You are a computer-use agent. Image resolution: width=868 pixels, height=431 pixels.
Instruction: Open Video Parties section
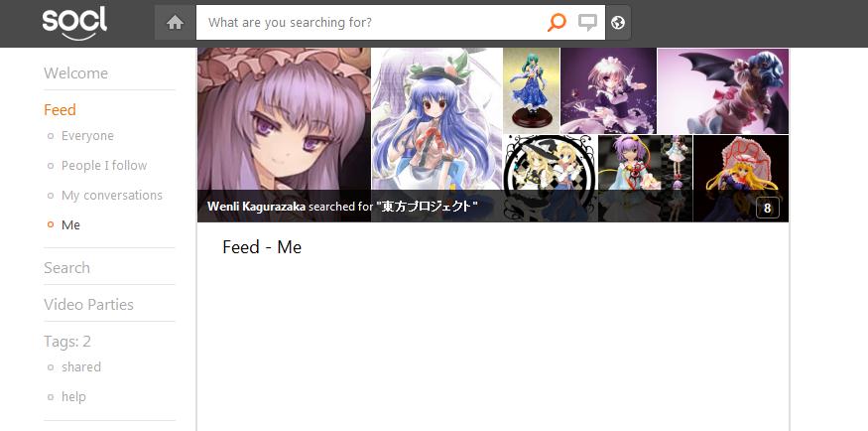[x=88, y=304]
